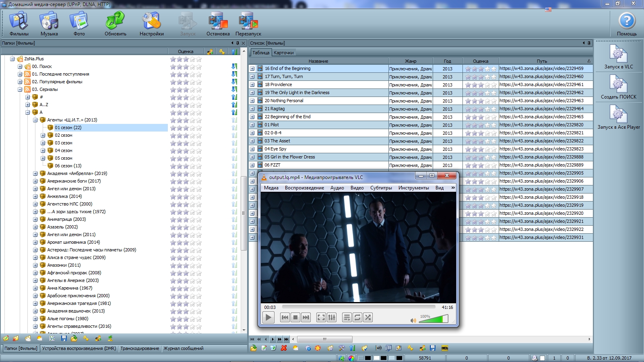Collapse the Агенты «Щ.И.Т.» (2013) folder

35,120
